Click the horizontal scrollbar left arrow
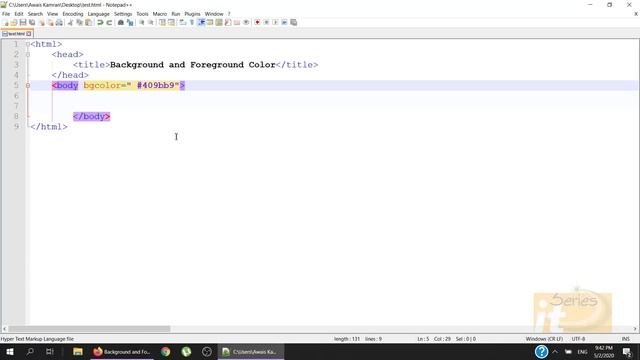 click(x=4, y=329)
